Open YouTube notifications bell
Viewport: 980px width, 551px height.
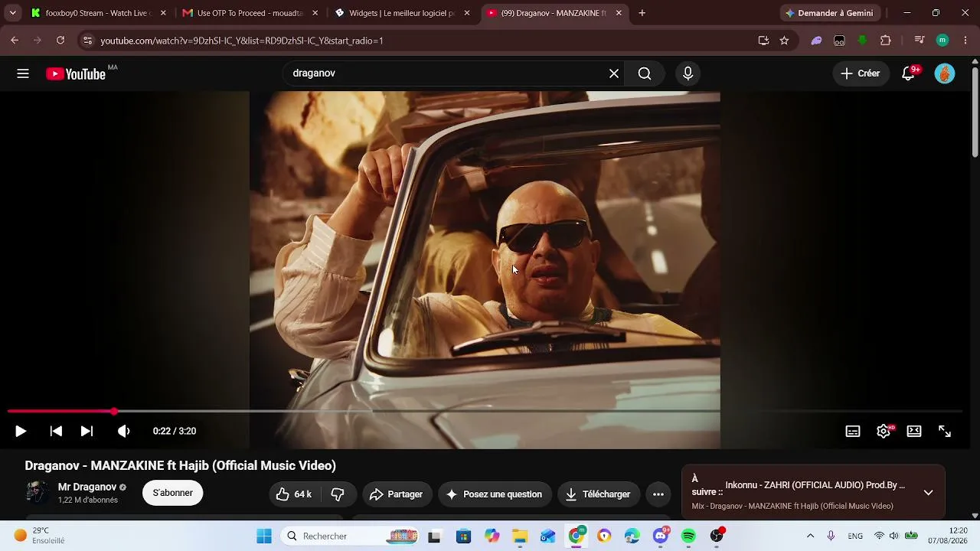click(909, 73)
